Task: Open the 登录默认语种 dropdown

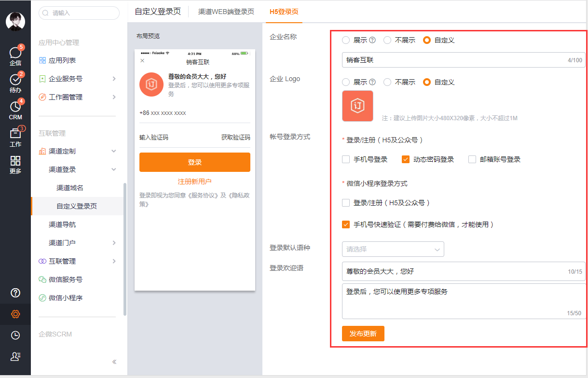Action: [393, 249]
